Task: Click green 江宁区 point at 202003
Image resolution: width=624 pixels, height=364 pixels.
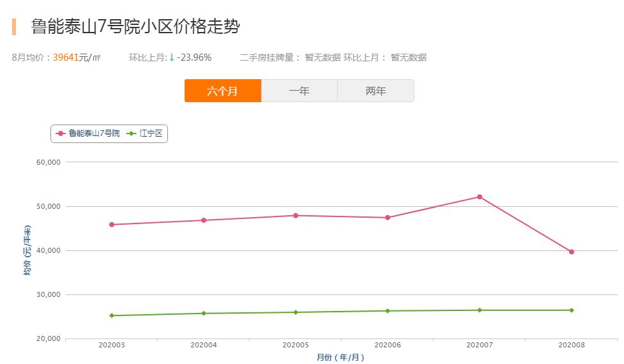Action: click(112, 315)
